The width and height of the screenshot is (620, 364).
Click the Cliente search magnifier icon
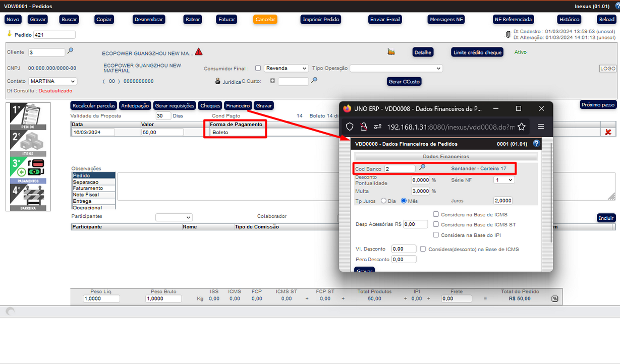click(x=71, y=51)
